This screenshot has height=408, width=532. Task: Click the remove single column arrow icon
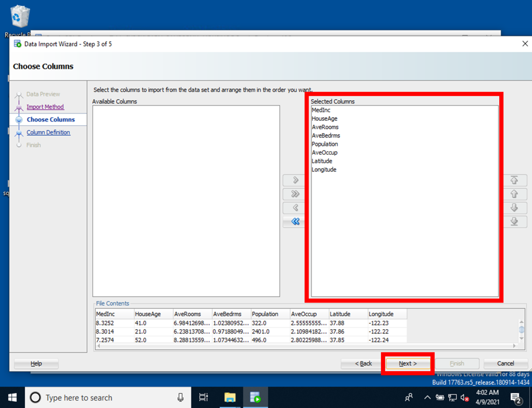point(295,208)
